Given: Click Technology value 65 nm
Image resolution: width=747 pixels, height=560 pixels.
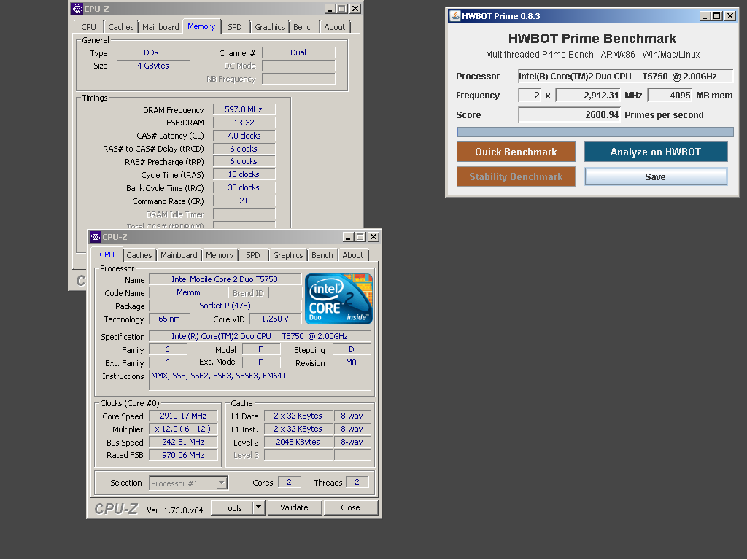Looking at the screenshot, I should point(169,319).
